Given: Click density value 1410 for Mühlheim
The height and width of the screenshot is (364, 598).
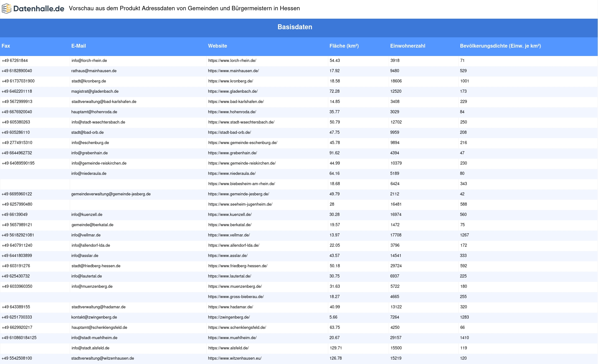Looking at the screenshot, I should click(464, 338).
